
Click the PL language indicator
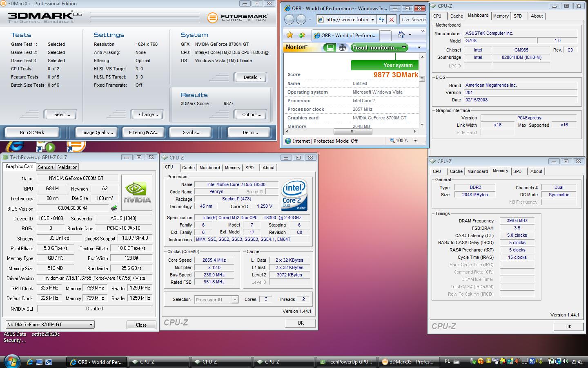click(x=447, y=361)
